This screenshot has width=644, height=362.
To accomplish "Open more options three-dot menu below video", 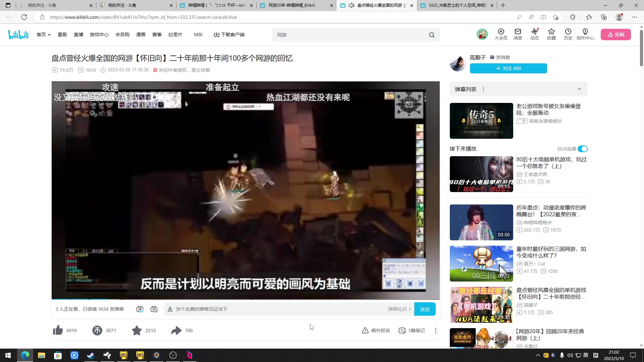I will 435,330.
